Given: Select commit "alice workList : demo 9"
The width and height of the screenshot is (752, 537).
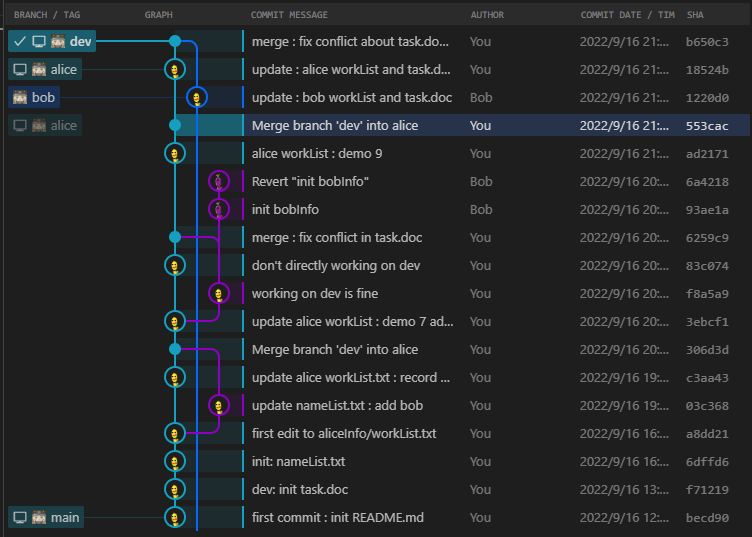Looking at the screenshot, I should click(317, 154).
